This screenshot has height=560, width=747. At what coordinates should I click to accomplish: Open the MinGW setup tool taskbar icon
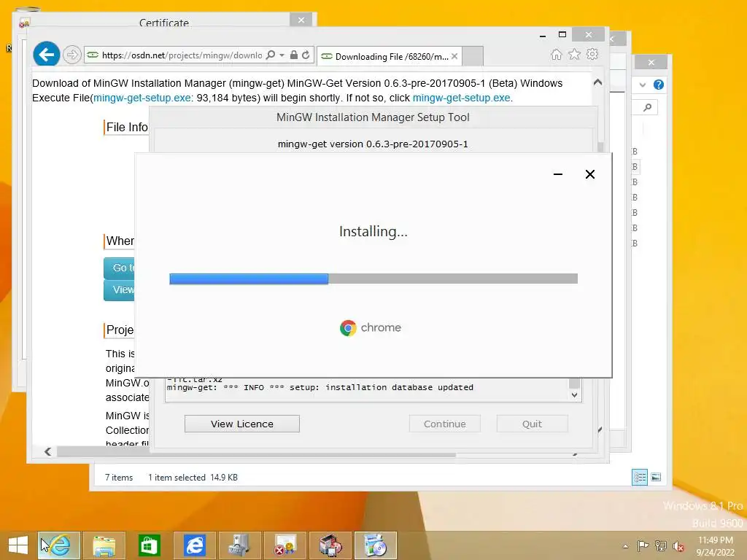point(239,545)
